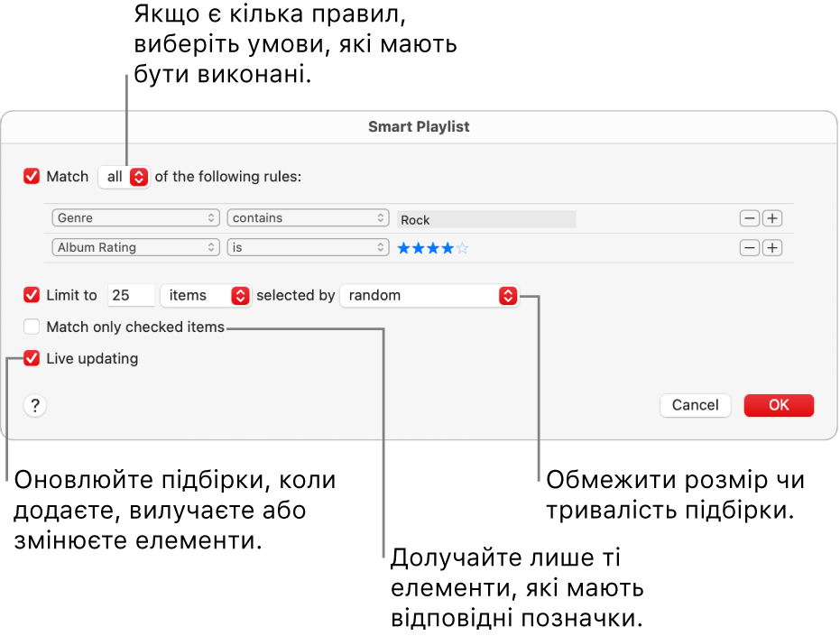
Task: Open the 'items' unit popup
Action: tap(206, 295)
